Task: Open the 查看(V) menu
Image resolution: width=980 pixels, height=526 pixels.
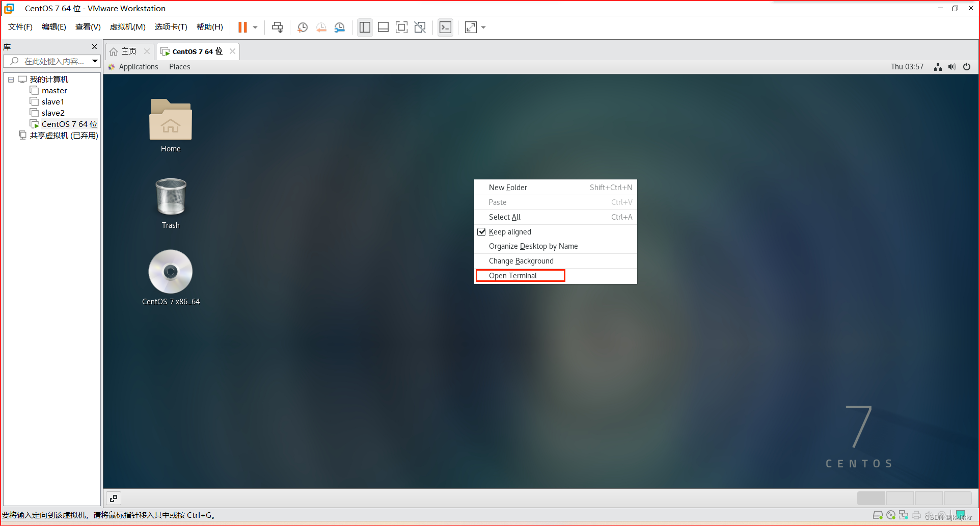Action: click(x=88, y=27)
